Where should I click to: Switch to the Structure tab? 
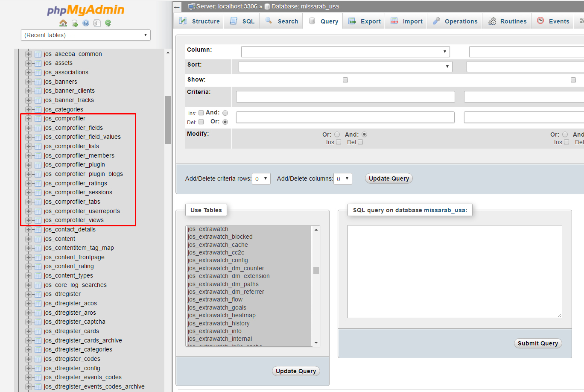pyautogui.click(x=199, y=21)
